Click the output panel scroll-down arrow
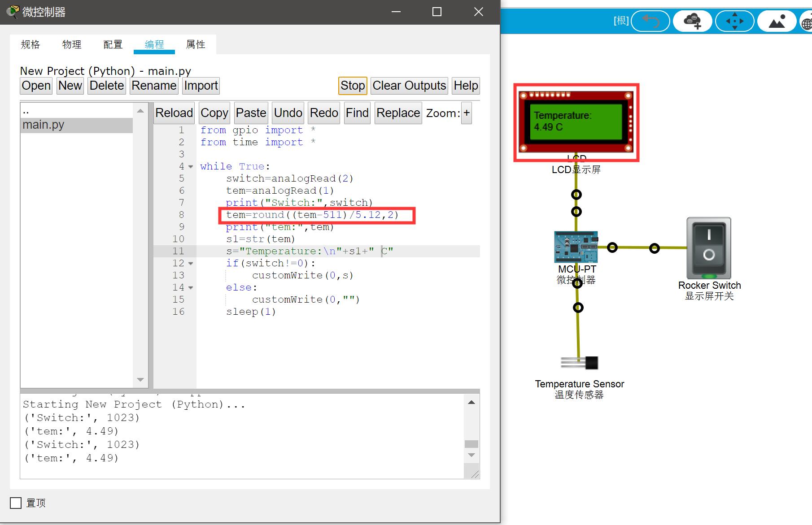This screenshot has height=525, width=812. click(471, 455)
